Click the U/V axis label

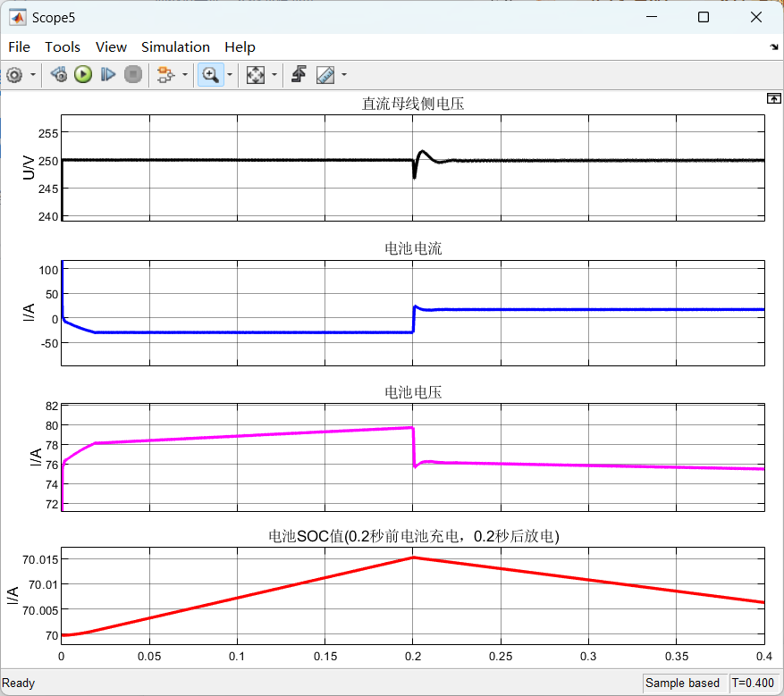point(29,167)
